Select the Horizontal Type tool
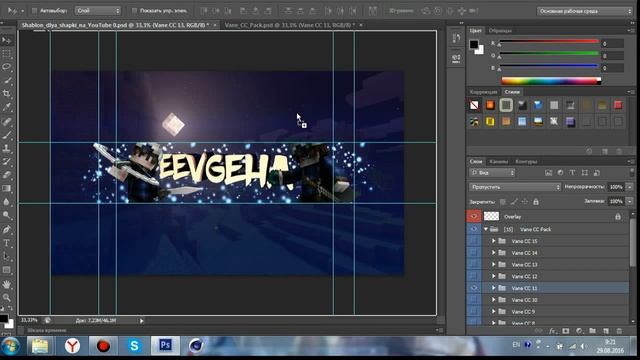Viewport: 640px width, 360px height. pos(7,243)
